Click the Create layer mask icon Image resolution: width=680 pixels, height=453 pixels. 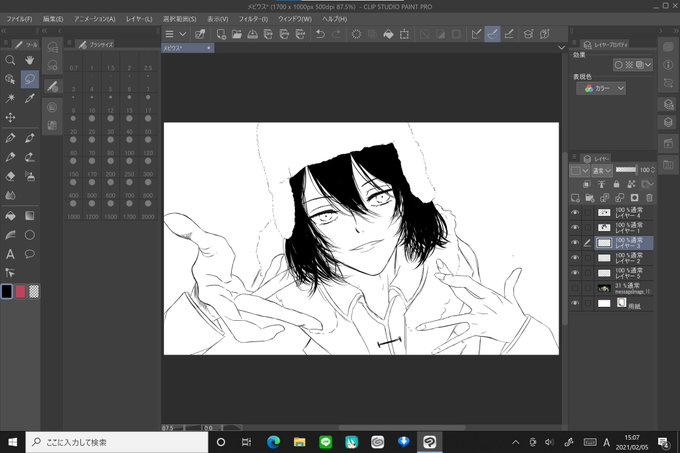(x=634, y=198)
